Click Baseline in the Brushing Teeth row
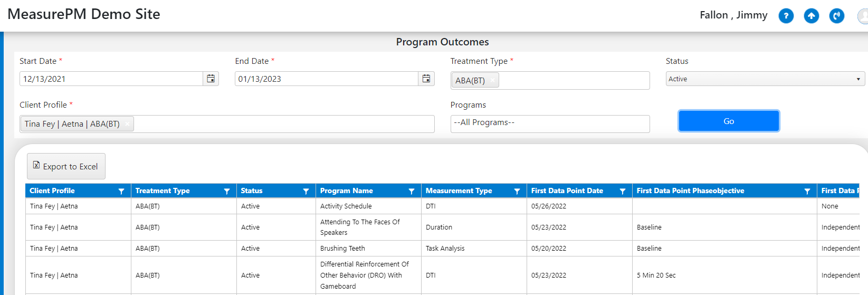 (649, 249)
